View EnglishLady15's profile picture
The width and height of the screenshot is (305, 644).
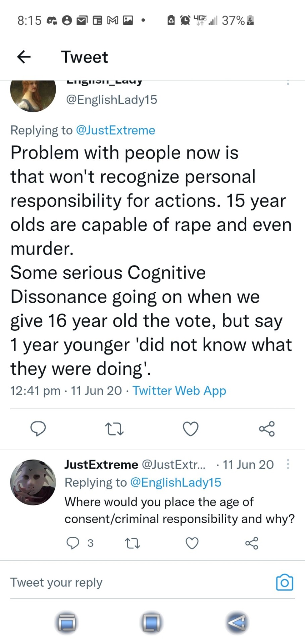click(x=33, y=95)
